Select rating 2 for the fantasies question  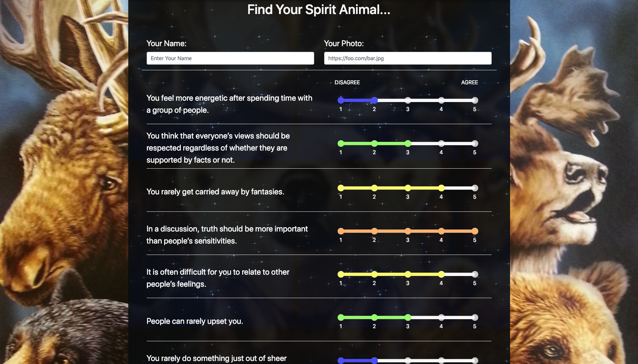[x=374, y=188]
